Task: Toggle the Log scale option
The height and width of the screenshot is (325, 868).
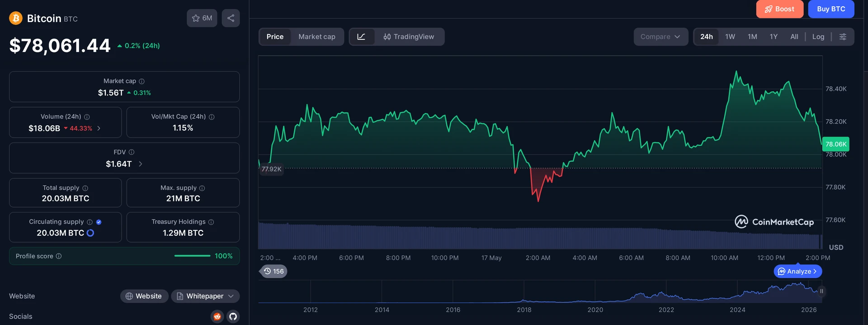Action: pos(818,37)
